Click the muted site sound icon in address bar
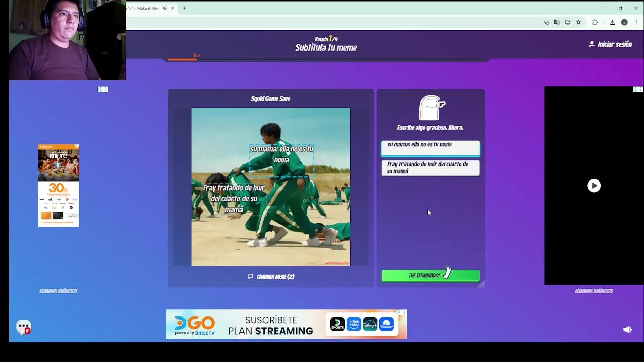The width and height of the screenshot is (644, 362). click(546, 22)
